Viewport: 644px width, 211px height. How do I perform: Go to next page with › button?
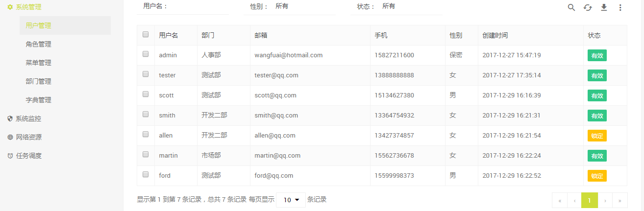[x=605, y=200]
